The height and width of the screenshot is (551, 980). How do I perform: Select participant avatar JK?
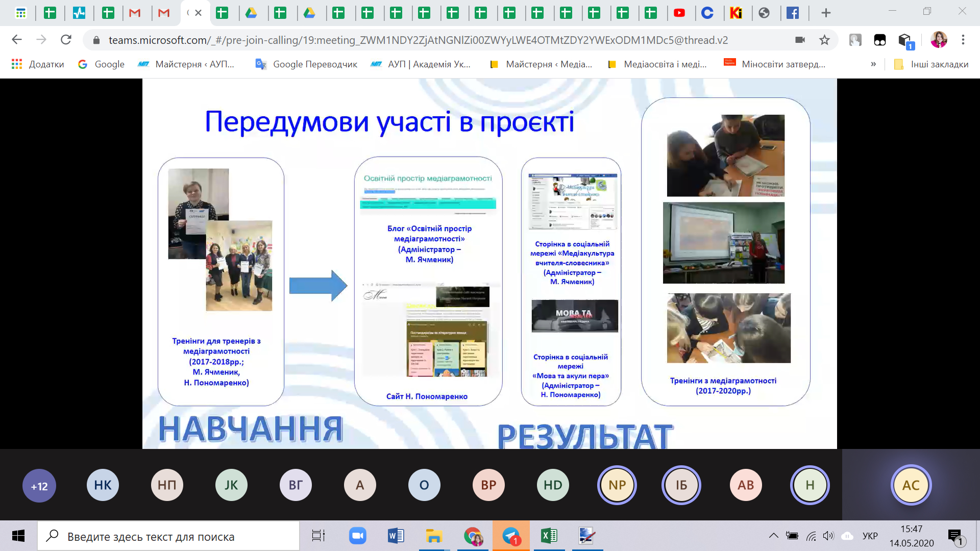231,485
